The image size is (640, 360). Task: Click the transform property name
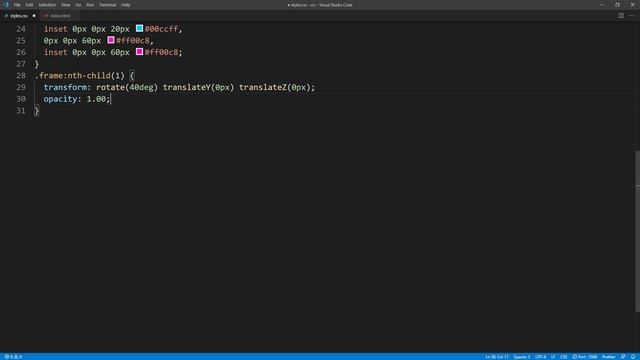point(65,87)
